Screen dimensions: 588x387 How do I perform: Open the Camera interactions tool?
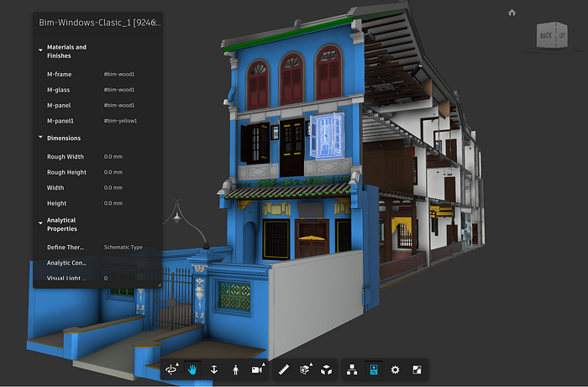click(257, 369)
